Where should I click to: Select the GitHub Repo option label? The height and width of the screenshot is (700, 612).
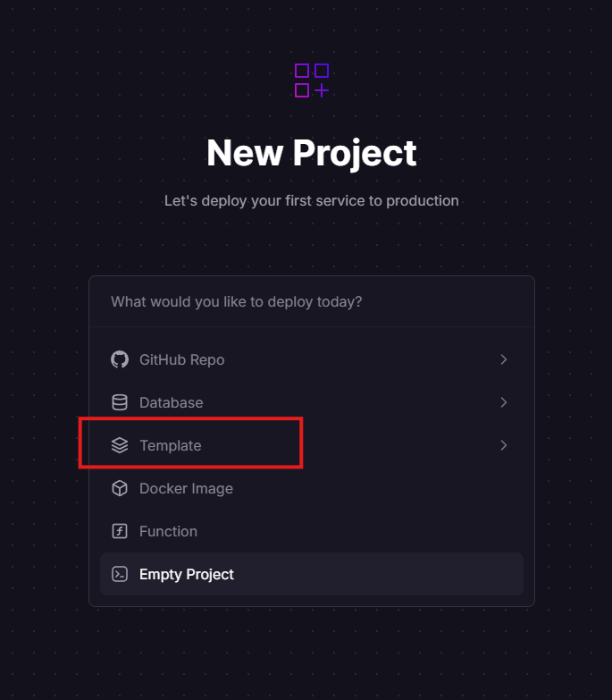point(182,359)
